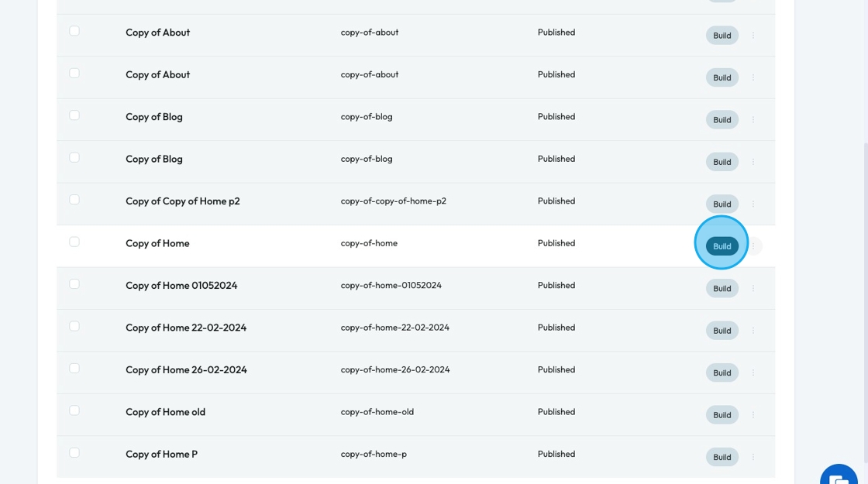
Task: Check the Copy of Home 26-02-2024 row
Action: [74, 368]
